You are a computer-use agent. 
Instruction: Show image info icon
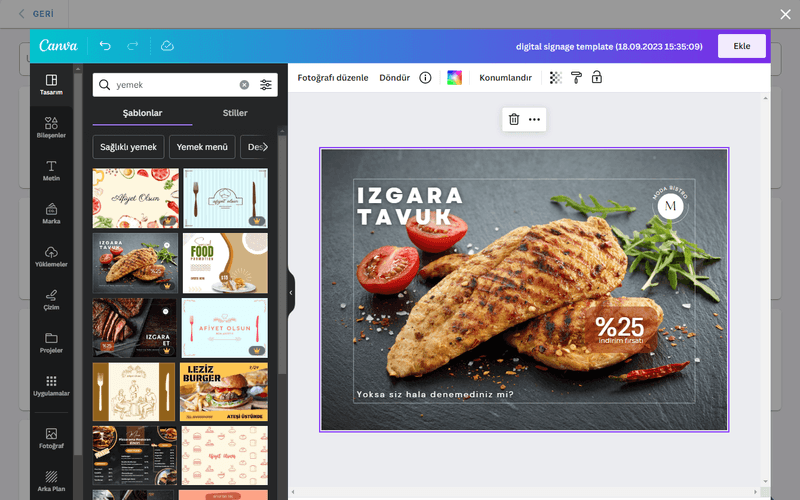[425, 78]
